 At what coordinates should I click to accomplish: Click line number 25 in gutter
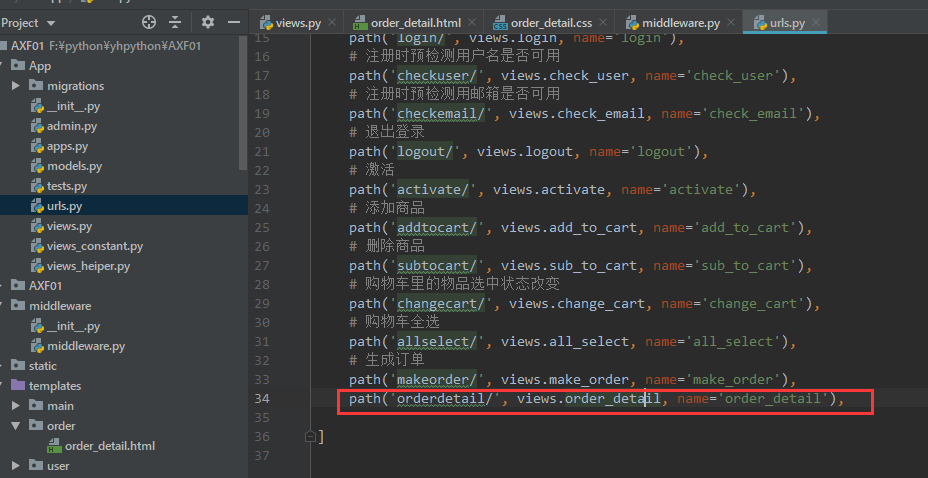[x=261, y=227]
